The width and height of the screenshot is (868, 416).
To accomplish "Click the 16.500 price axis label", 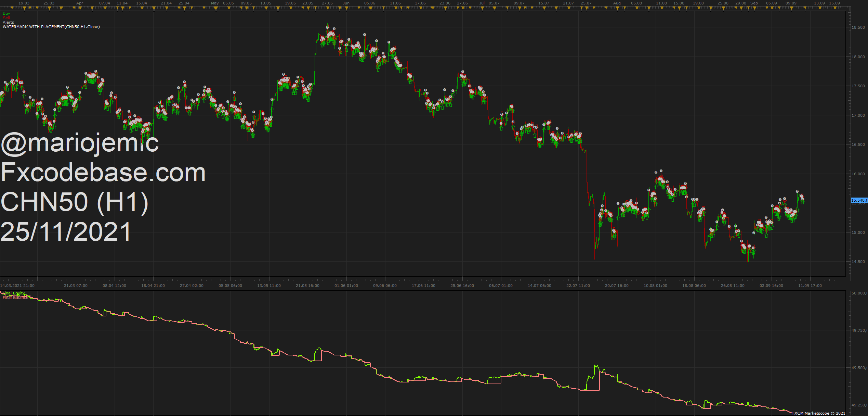I will (858, 144).
